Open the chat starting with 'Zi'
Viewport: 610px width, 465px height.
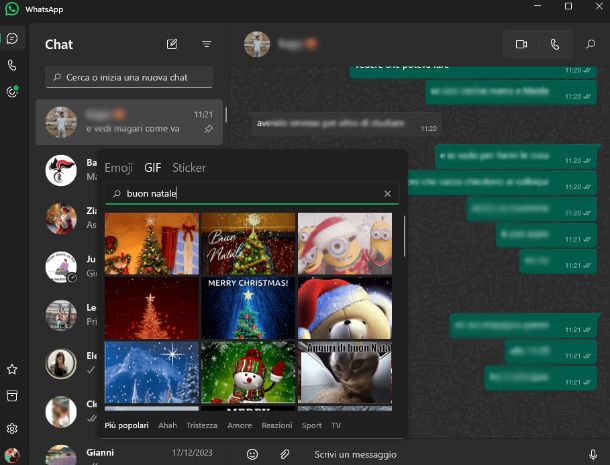click(67, 218)
